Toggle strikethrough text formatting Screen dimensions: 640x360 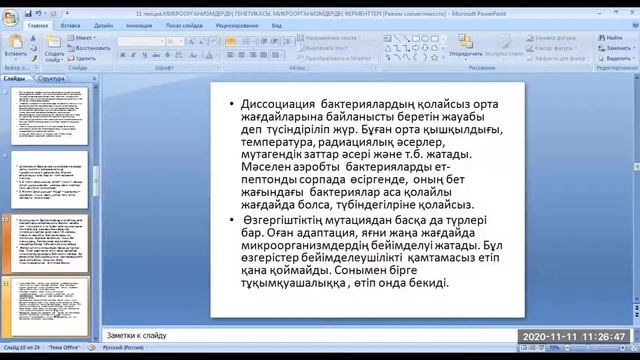pos(156,55)
